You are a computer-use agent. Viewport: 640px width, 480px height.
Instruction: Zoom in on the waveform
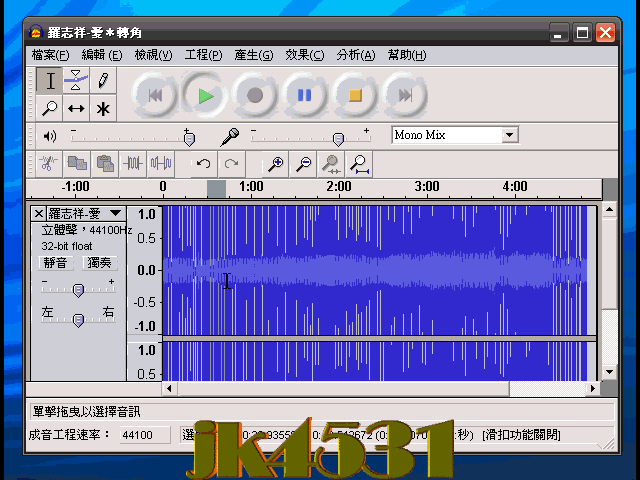275,164
